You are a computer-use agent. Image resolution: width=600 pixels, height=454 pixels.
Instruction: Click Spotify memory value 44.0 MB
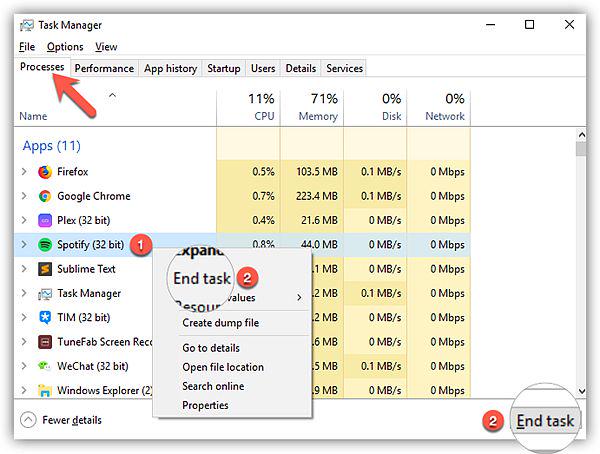(x=319, y=244)
